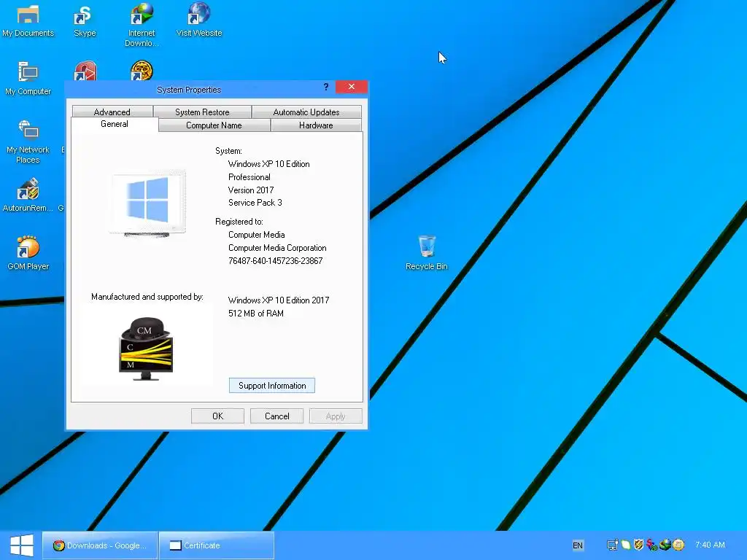
Task: Click the gold shield tray icon
Action: click(638, 545)
